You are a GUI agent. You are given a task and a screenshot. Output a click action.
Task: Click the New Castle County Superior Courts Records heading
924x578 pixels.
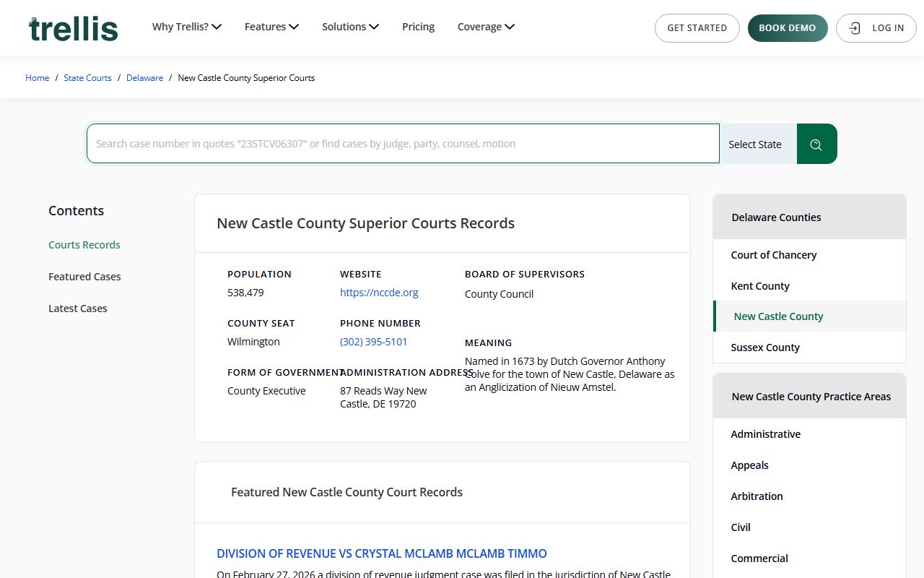(x=366, y=223)
